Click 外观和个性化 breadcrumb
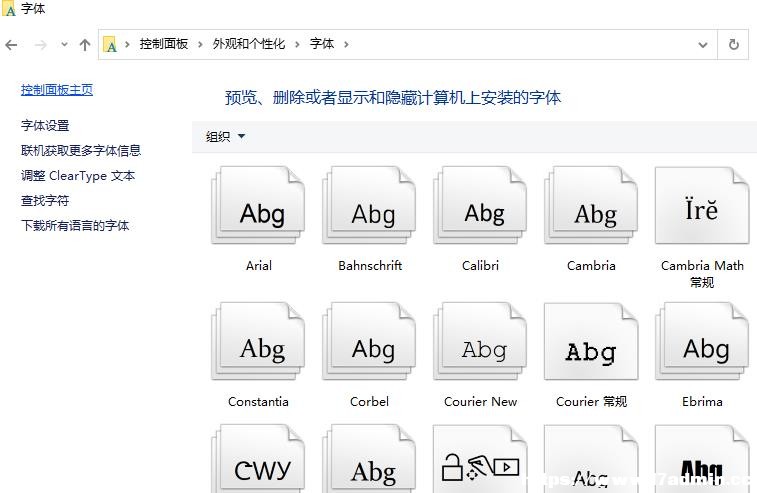Screen dimensions: 757x493 (249, 44)
